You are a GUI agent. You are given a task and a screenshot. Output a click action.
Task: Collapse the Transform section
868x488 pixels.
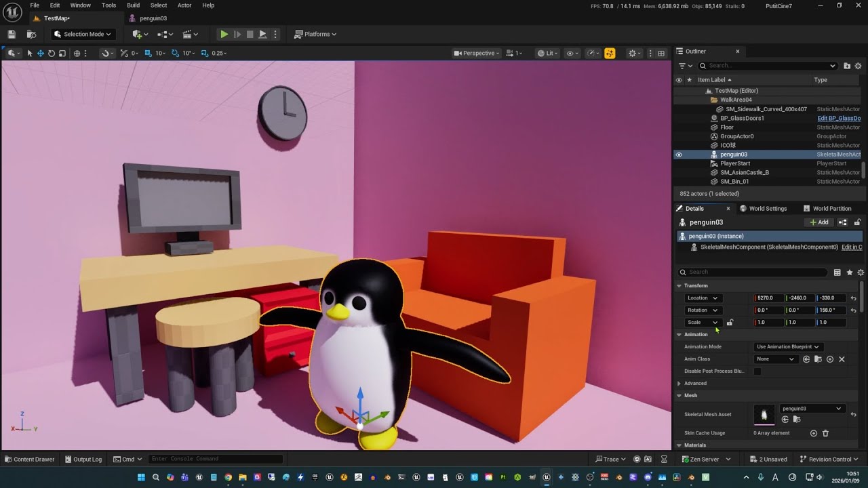coord(679,286)
